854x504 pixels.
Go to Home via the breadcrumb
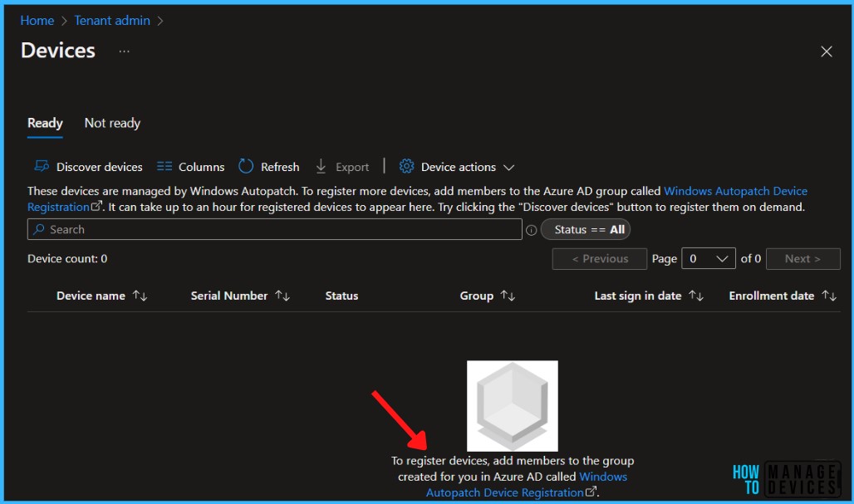tap(37, 20)
